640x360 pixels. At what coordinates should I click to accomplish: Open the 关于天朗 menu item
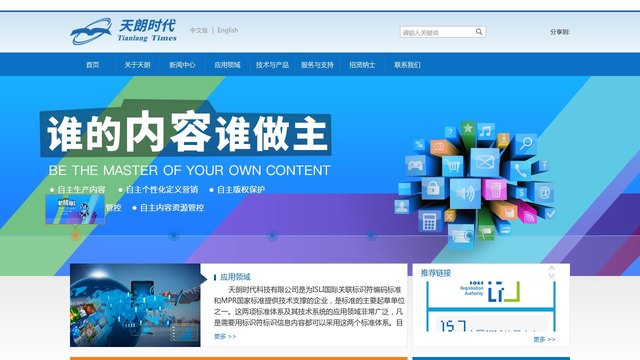point(137,64)
